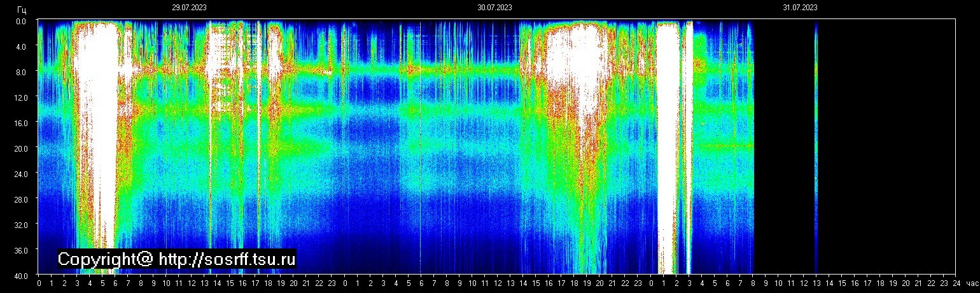Click the 0.0 frequency axis label
980x293 pixels.
20,21
